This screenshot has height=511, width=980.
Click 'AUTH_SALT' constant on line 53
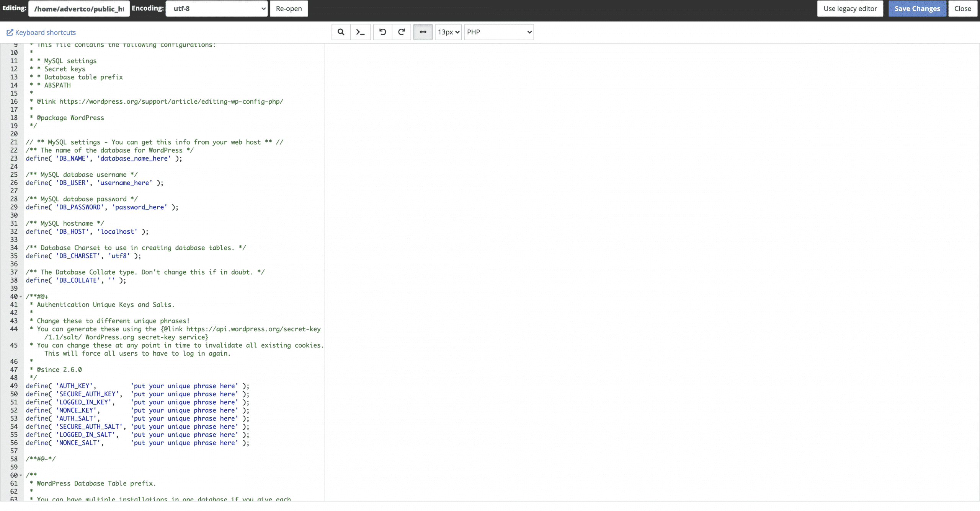pyautogui.click(x=76, y=418)
